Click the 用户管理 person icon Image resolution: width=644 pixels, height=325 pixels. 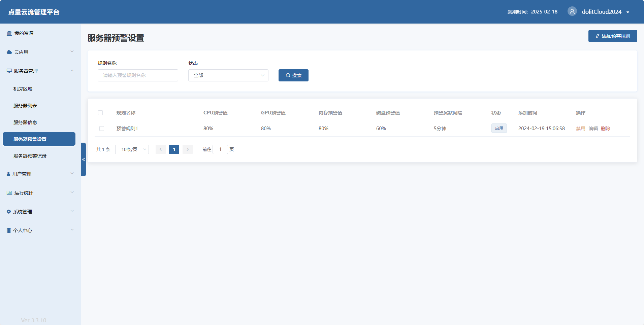pyautogui.click(x=8, y=174)
